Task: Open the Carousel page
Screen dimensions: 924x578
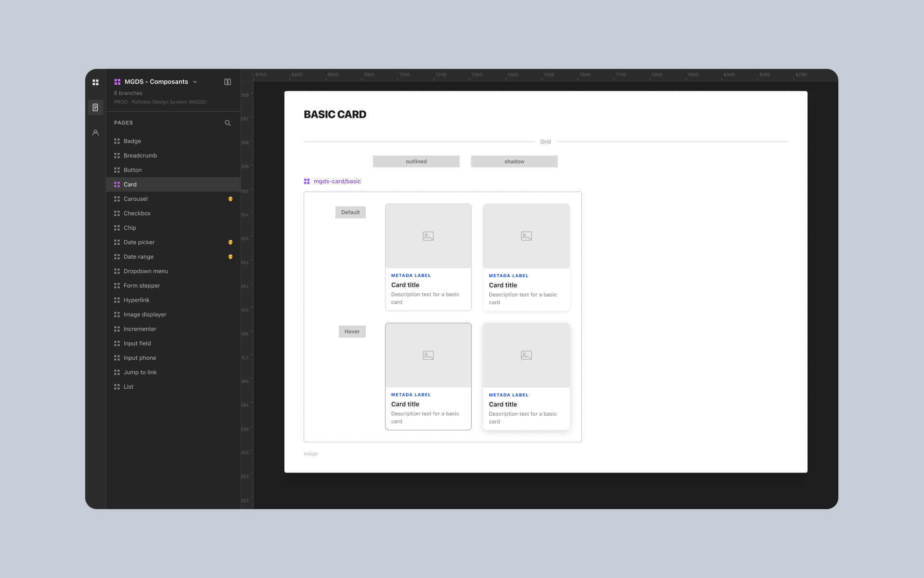Action: (x=173, y=199)
